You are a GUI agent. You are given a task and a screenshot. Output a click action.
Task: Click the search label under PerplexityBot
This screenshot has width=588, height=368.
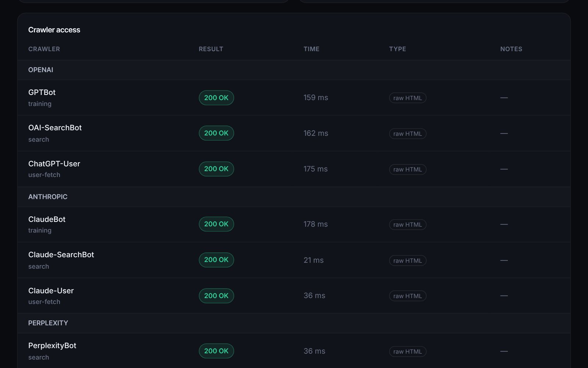click(39, 357)
